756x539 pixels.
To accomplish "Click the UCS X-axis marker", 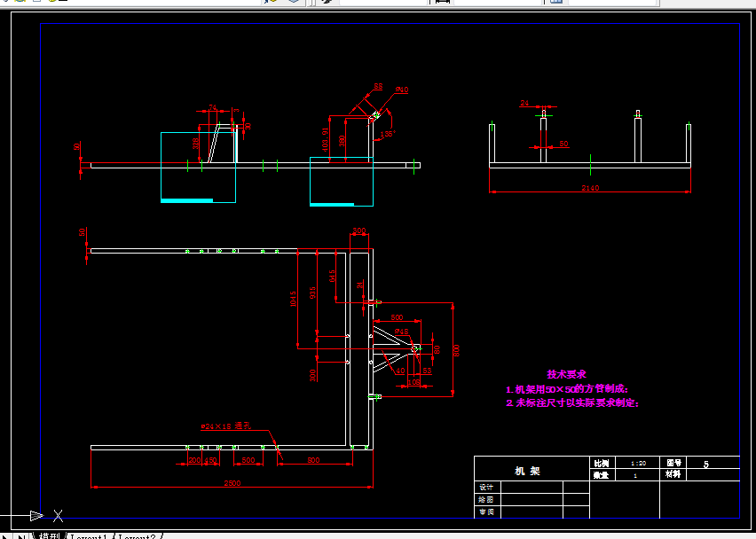I will point(58,515).
